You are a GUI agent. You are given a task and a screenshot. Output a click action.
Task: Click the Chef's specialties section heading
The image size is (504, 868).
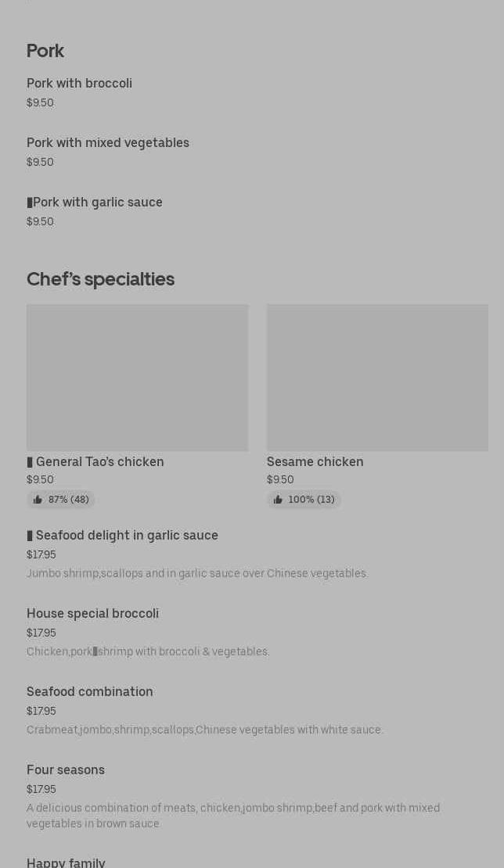(101, 279)
